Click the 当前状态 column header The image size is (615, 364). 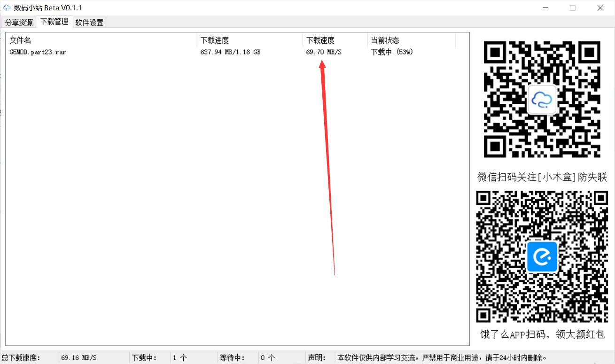coord(385,40)
